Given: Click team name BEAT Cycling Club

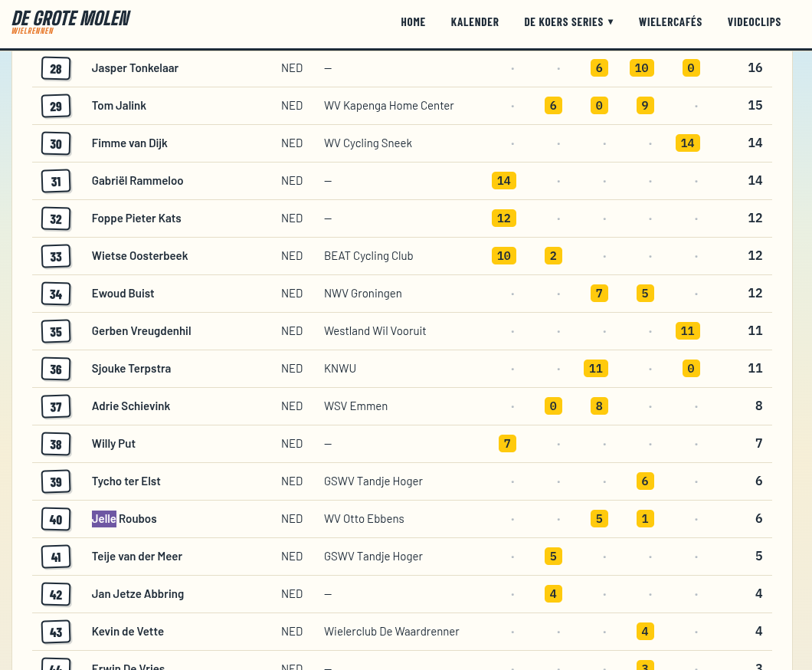Looking at the screenshot, I should point(368,256).
